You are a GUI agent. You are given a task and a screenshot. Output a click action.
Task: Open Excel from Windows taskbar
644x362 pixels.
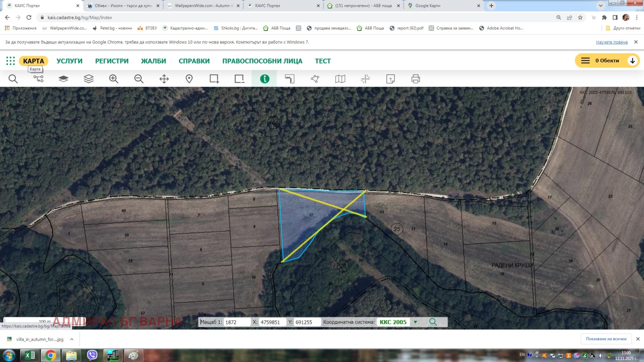30,355
